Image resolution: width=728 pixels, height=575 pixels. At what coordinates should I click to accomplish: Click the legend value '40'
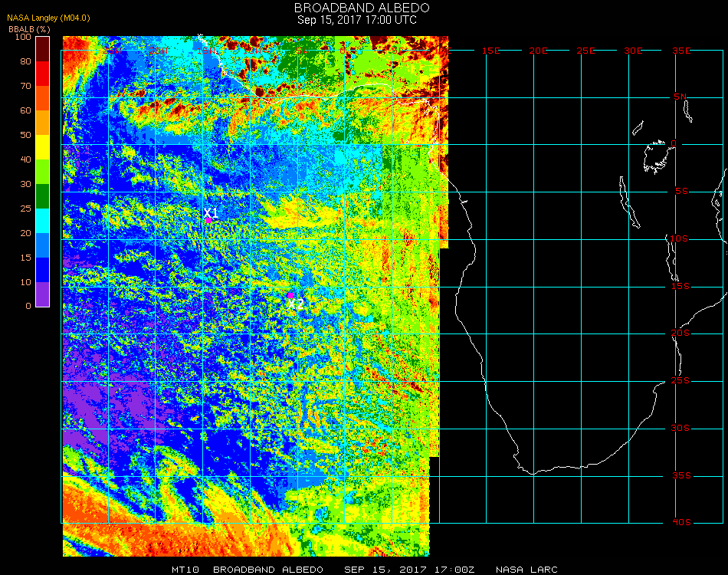pos(25,159)
